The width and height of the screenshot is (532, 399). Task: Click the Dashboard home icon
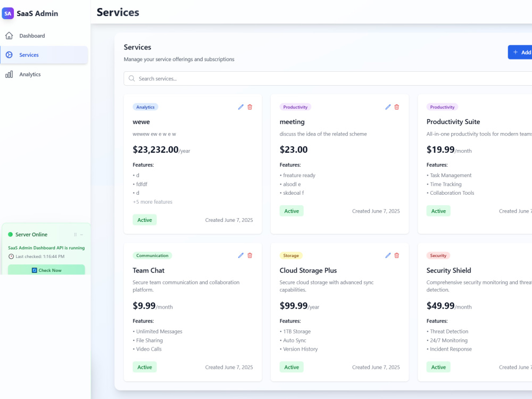pyautogui.click(x=9, y=36)
